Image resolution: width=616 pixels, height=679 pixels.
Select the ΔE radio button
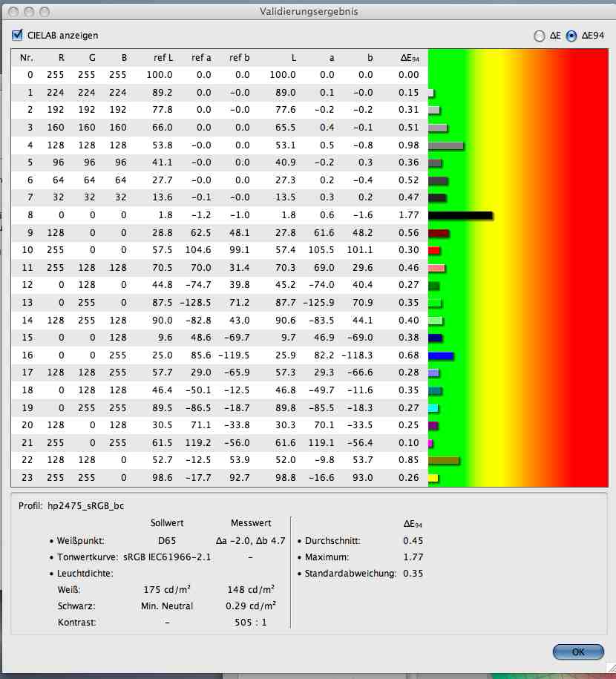[x=539, y=36]
